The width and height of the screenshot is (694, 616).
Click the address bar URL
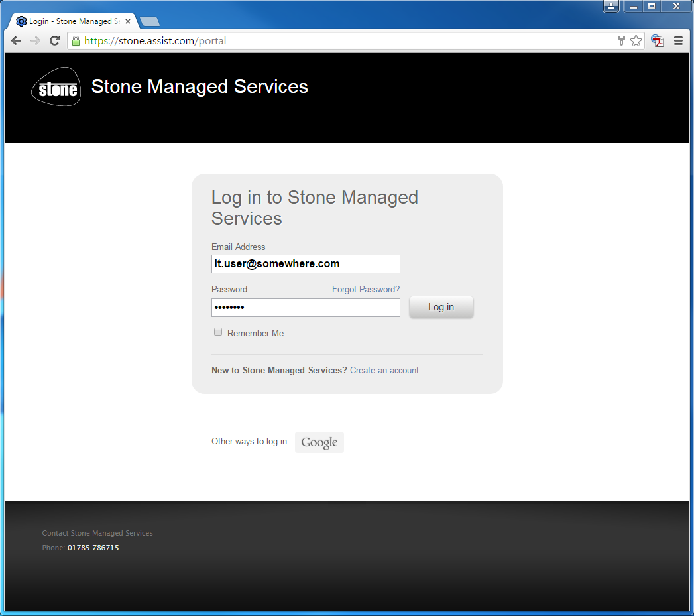click(x=155, y=41)
